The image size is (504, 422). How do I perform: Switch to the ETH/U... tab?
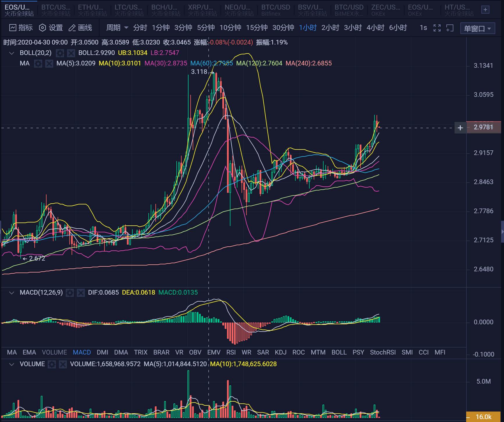click(x=92, y=10)
